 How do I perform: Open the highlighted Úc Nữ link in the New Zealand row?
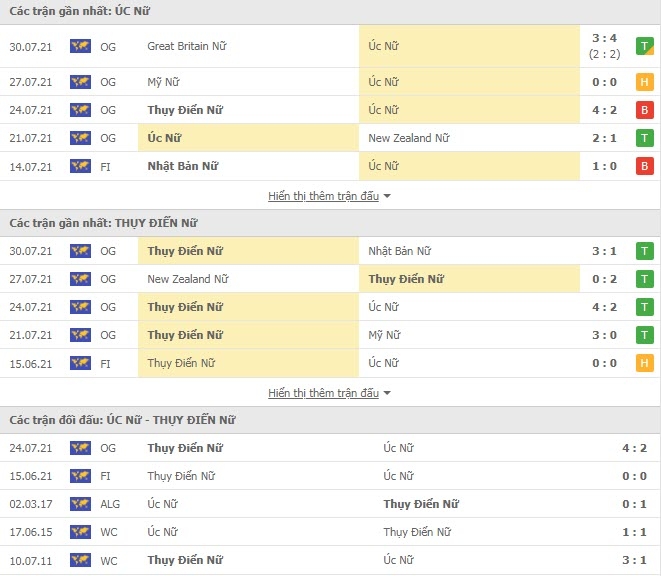(x=164, y=138)
